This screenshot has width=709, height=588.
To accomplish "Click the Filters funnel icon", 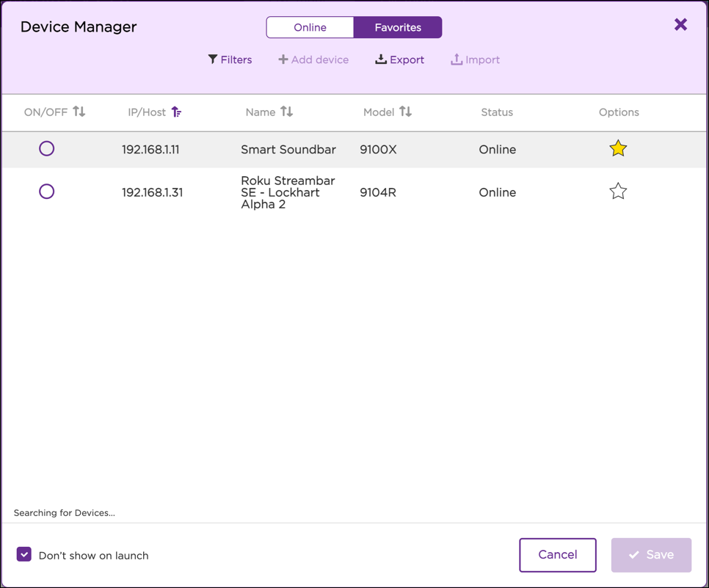I will pyautogui.click(x=213, y=59).
